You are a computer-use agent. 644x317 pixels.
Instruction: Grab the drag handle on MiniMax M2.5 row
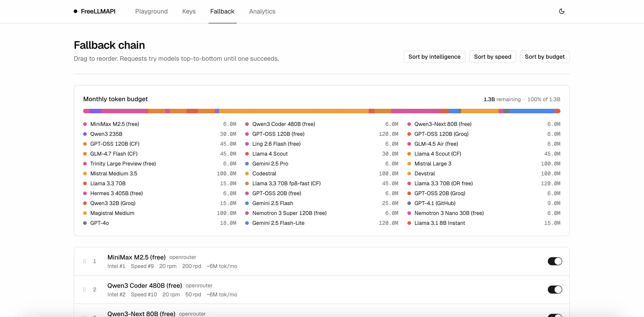(84, 261)
